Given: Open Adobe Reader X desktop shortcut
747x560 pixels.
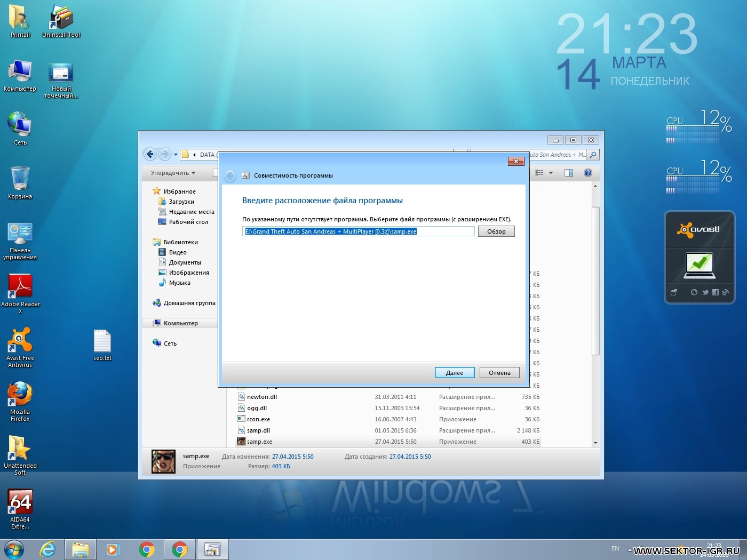Looking at the screenshot, I should pos(20,292).
